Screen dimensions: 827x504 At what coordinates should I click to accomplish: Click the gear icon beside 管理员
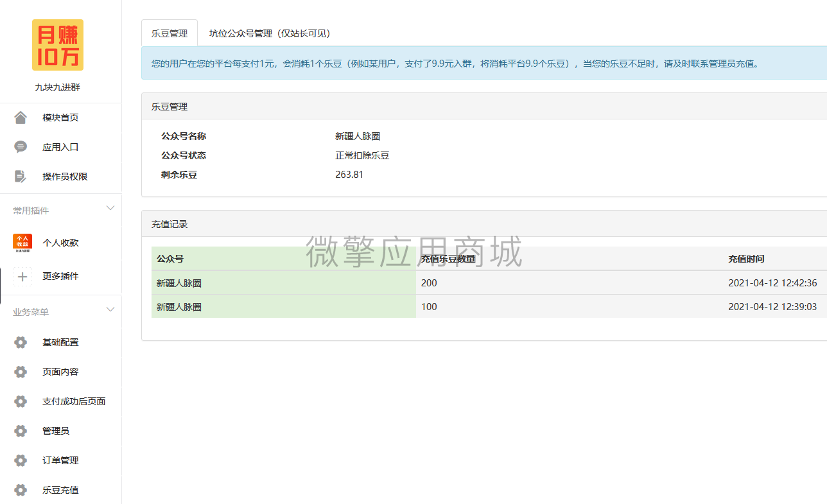[21, 431]
